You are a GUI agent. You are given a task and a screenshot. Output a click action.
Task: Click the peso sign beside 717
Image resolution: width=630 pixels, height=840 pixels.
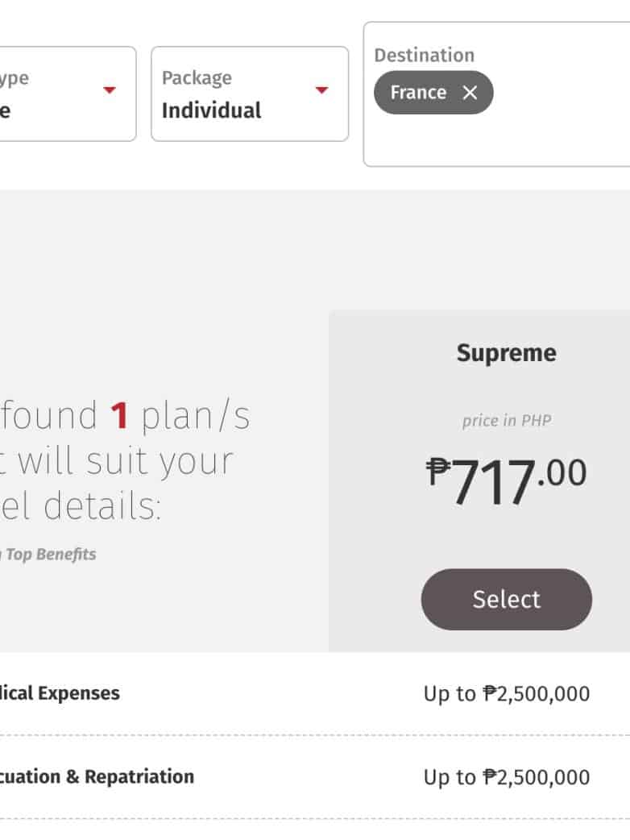[x=437, y=469]
